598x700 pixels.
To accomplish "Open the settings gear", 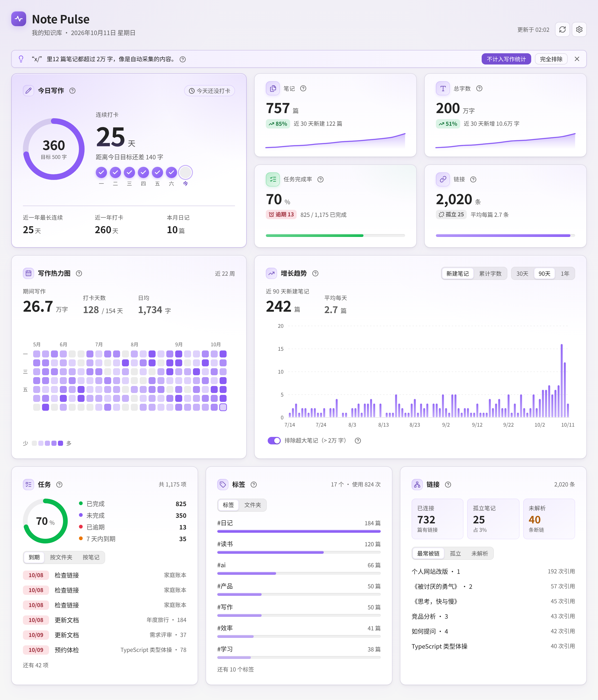I will 579,30.
